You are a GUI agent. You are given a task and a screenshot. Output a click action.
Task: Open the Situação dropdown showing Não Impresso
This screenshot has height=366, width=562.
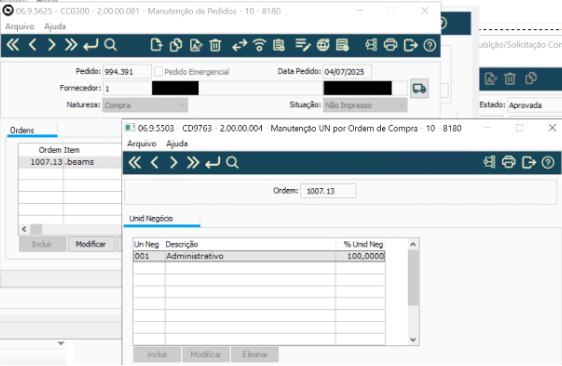click(365, 105)
